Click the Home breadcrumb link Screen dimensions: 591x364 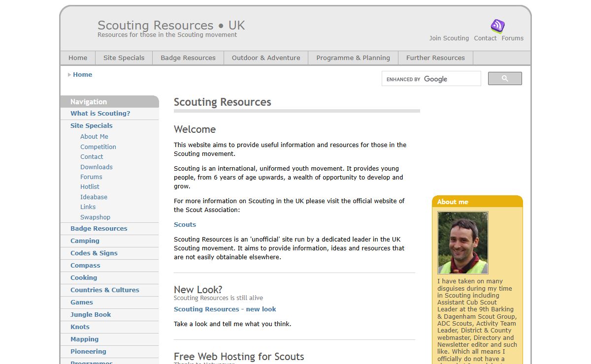[82, 75]
